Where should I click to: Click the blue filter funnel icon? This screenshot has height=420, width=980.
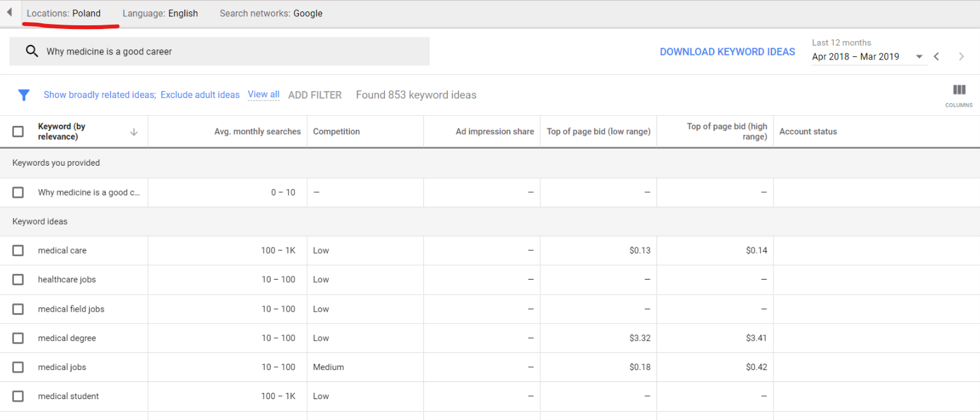pyautogui.click(x=24, y=95)
